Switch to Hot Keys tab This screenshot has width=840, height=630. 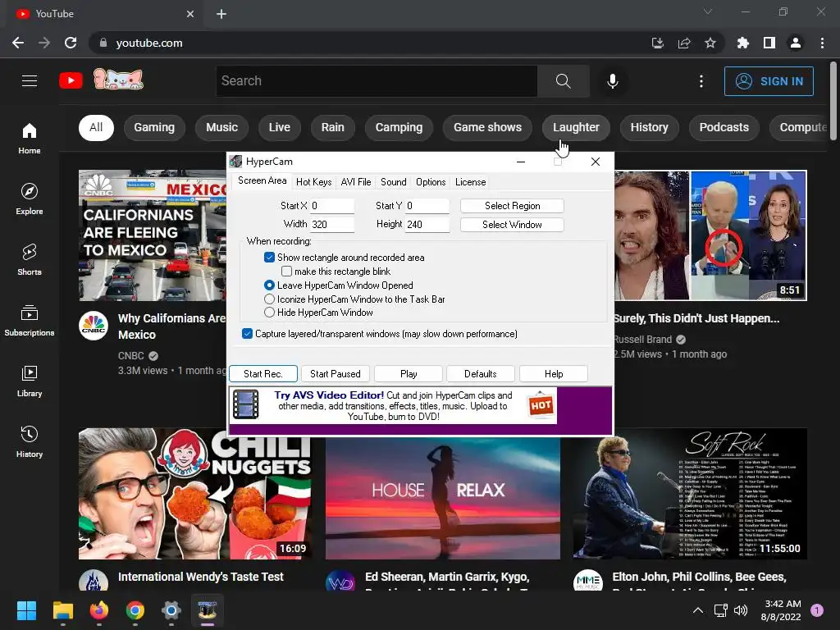click(314, 182)
